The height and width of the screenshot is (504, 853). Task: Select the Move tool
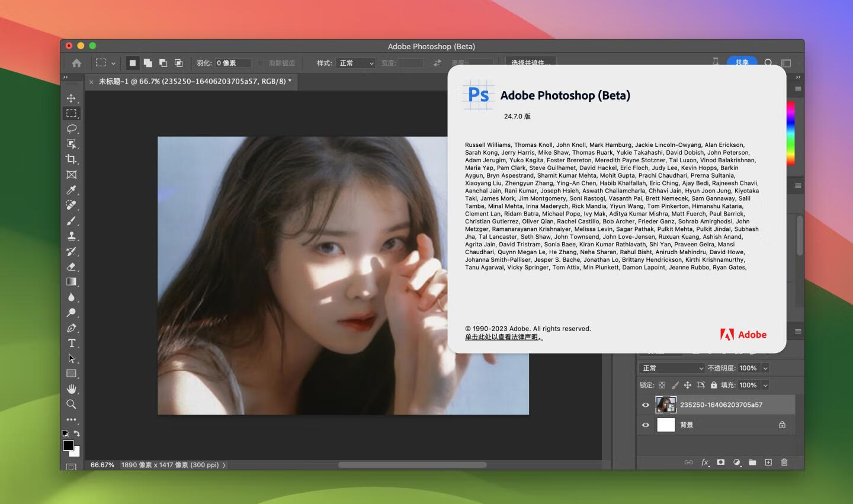coord(71,98)
